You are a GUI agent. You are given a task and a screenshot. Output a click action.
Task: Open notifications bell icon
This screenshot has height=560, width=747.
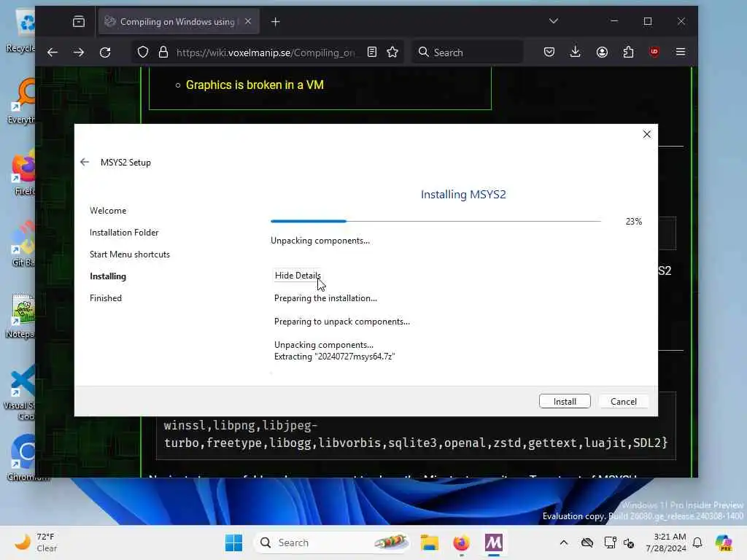tap(697, 542)
